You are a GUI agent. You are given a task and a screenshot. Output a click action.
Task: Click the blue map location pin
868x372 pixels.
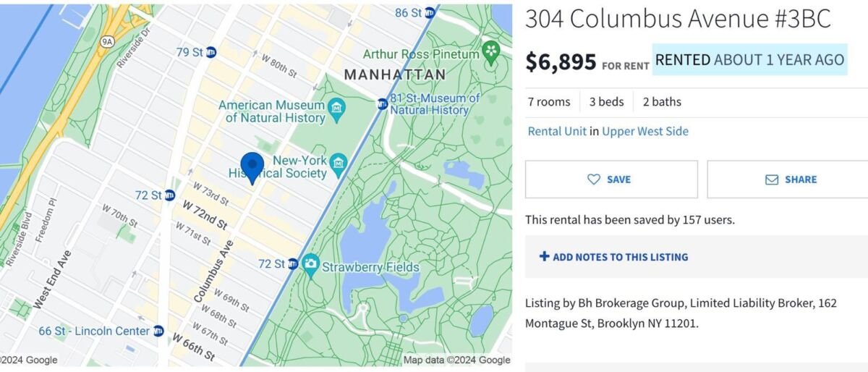pos(252,167)
